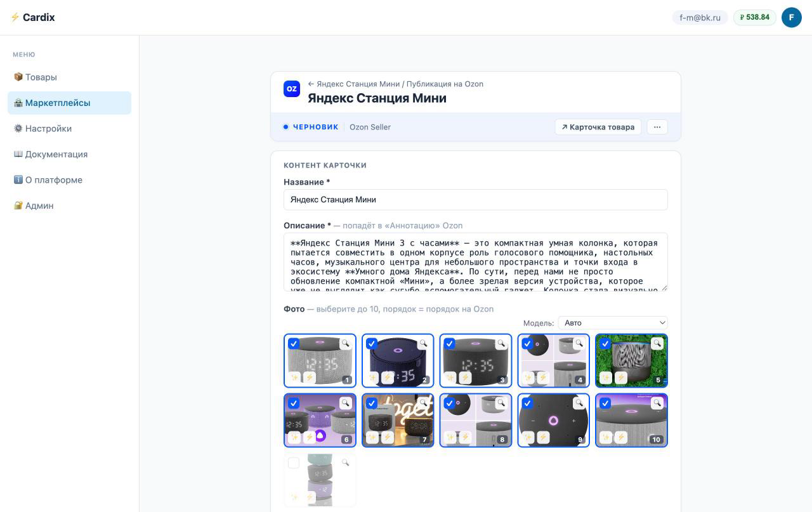812x512 pixels.
Task: Click the sparkle icon on photo 10
Action: (606, 437)
